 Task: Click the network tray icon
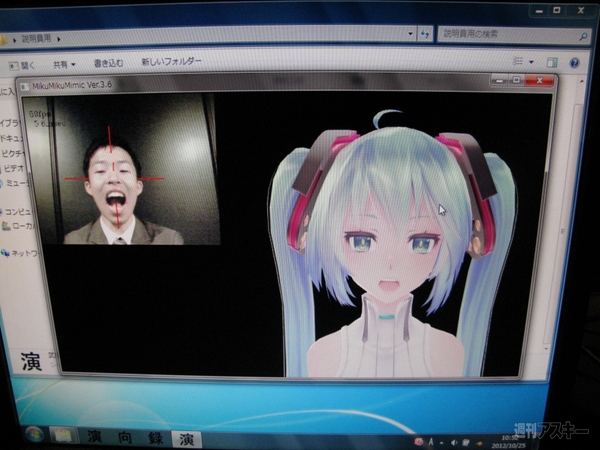click(x=466, y=443)
